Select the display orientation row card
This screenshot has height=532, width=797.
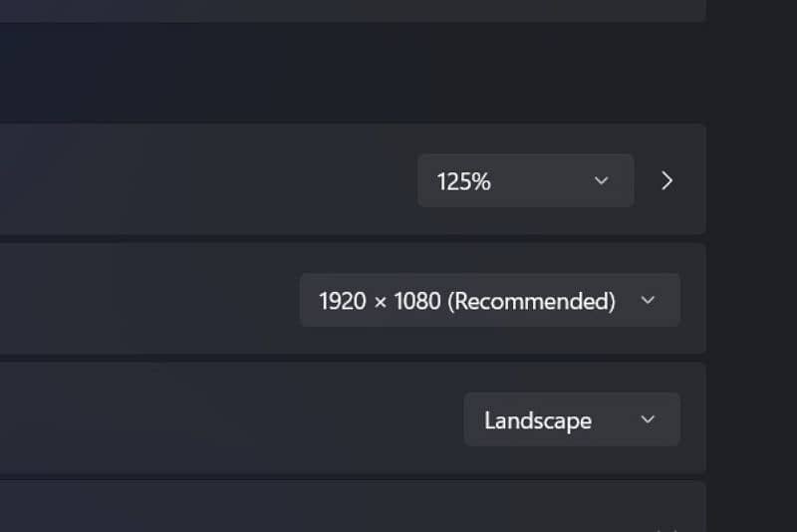click(x=199, y=419)
